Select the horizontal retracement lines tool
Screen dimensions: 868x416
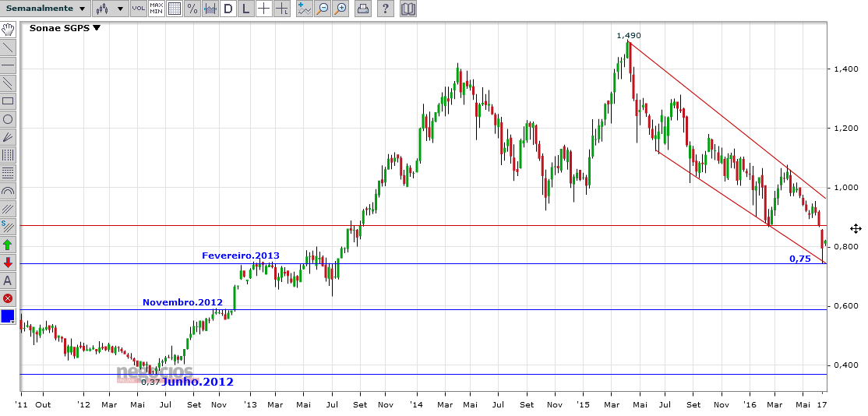pos(8,173)
